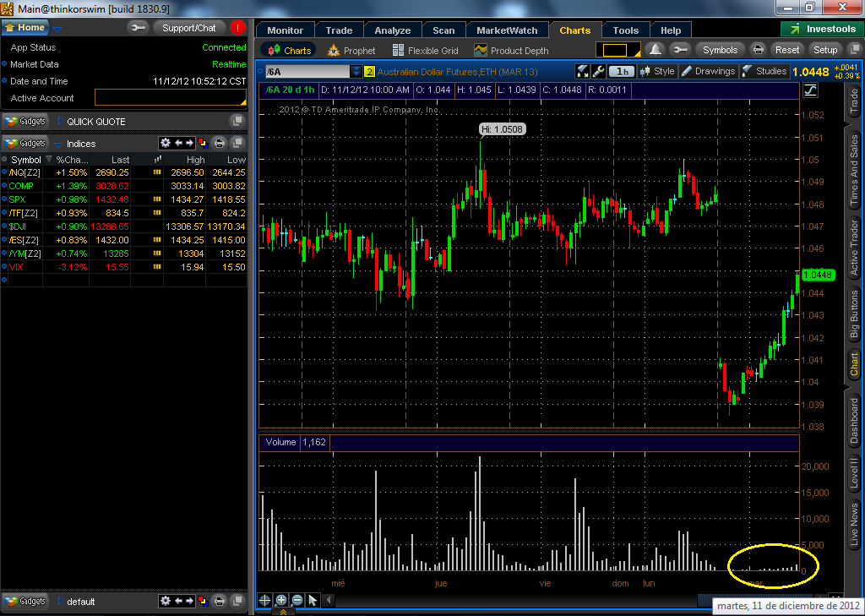Toggle the 1h timeframe button
This screenshot has height=616, width=865.
click(x=622, y=71)
